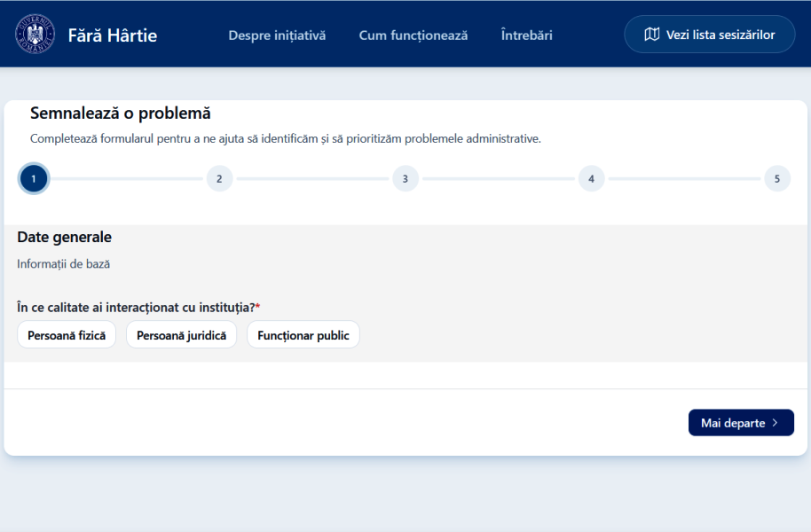
Task: Open the Despre inițiativă menu item
Action: [277, 35]
